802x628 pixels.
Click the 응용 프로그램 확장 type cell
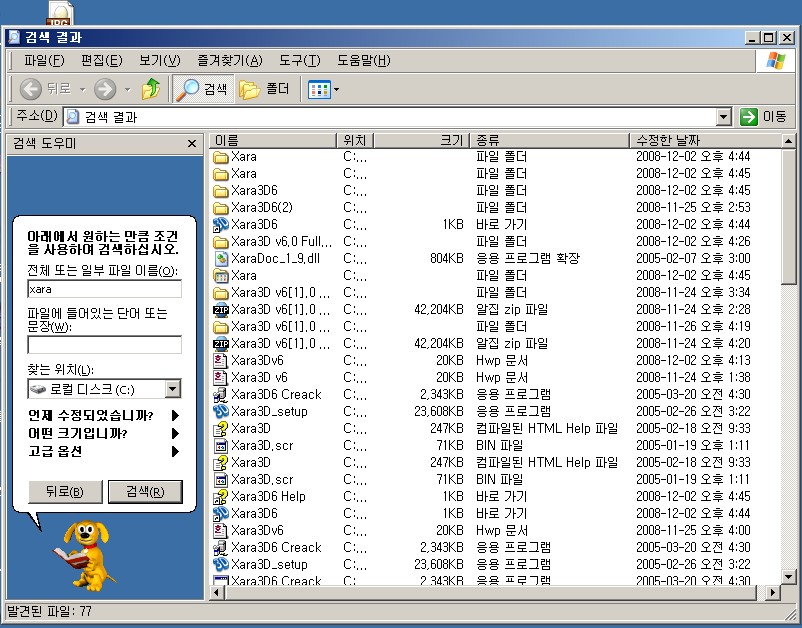tap(528, 259)
